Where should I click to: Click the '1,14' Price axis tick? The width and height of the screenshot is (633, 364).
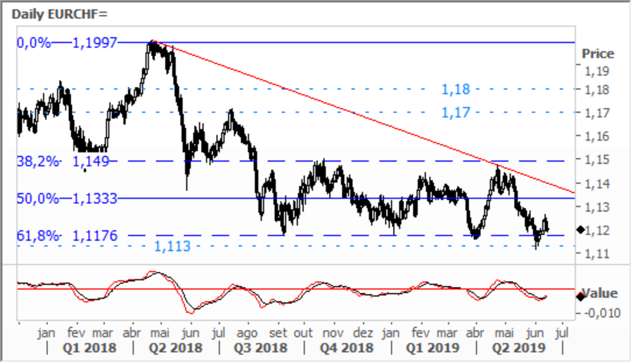pyautogui.click(x=597, y=184)
